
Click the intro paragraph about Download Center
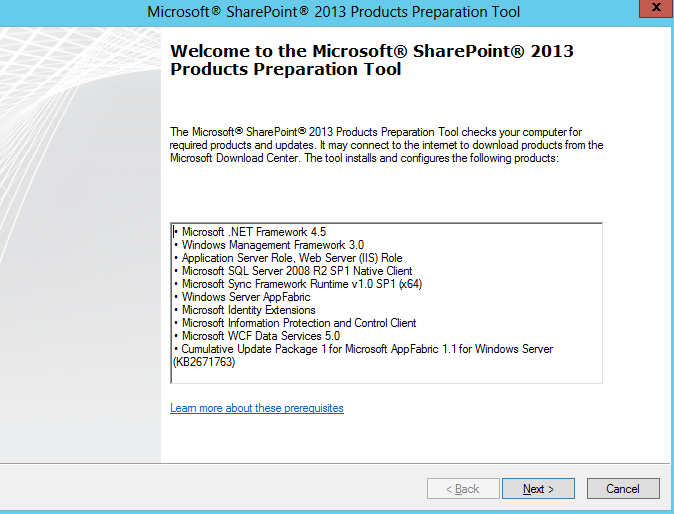tap(386, 145)
